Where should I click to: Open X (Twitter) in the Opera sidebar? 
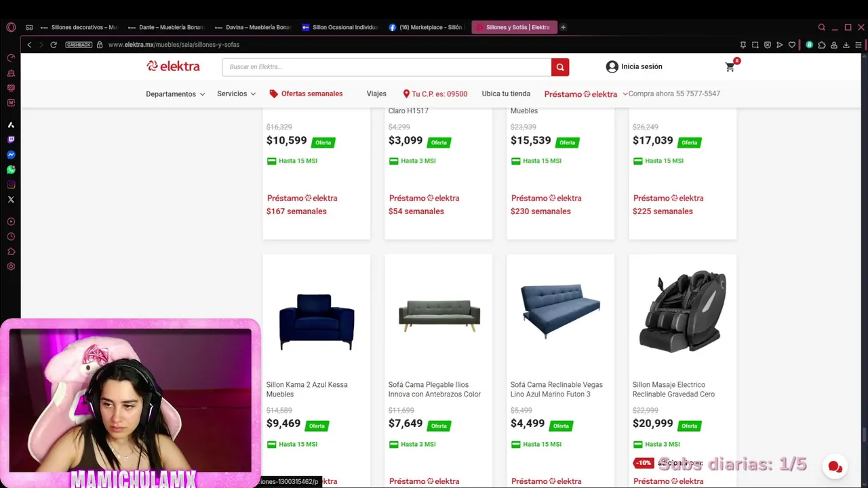pyautogui.click(x=11, y=199)
